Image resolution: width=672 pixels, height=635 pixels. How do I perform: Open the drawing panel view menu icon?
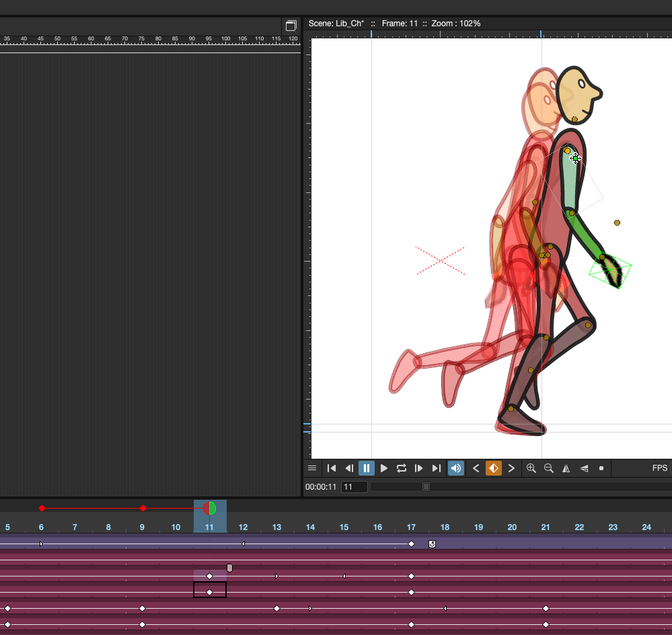coord(291,25)
